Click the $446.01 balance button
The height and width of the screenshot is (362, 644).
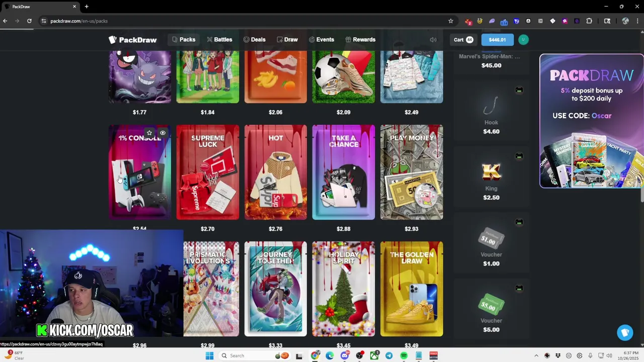(497, 40)
